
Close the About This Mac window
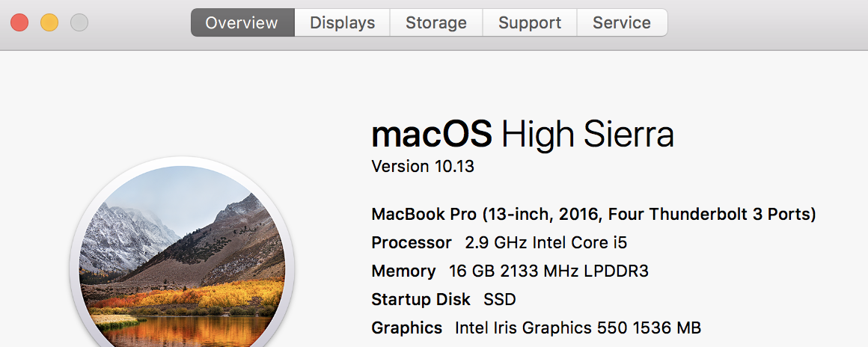click(x=19, y=23)
